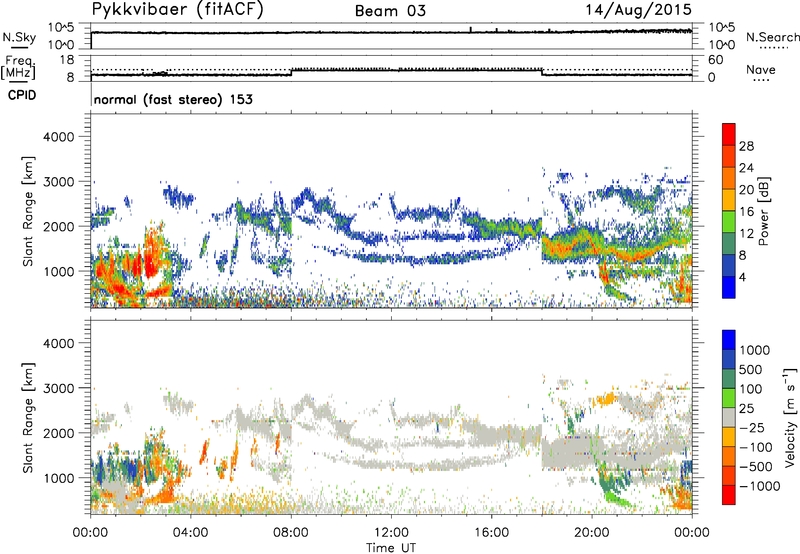The height and width of the screenshot is (554, 800).
Task: Click the 08:00 time axis tick label
Action: (x=291, y=533)
